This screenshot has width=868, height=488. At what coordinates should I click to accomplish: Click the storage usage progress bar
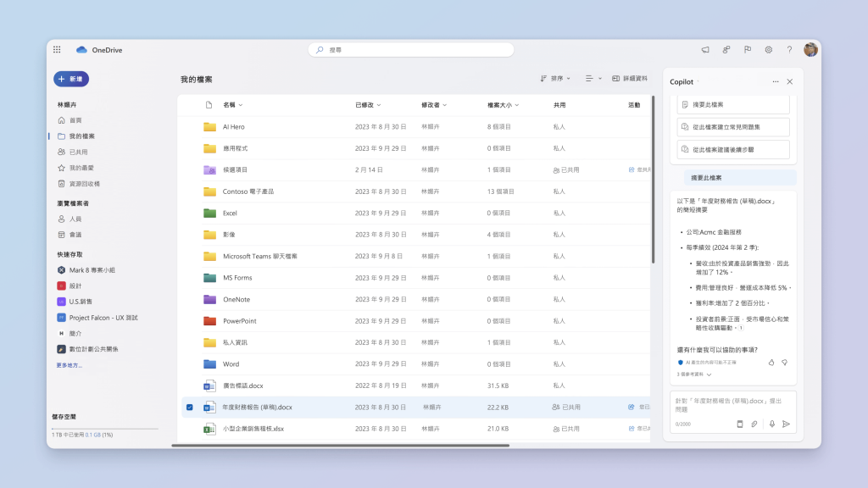pos(105,428)
